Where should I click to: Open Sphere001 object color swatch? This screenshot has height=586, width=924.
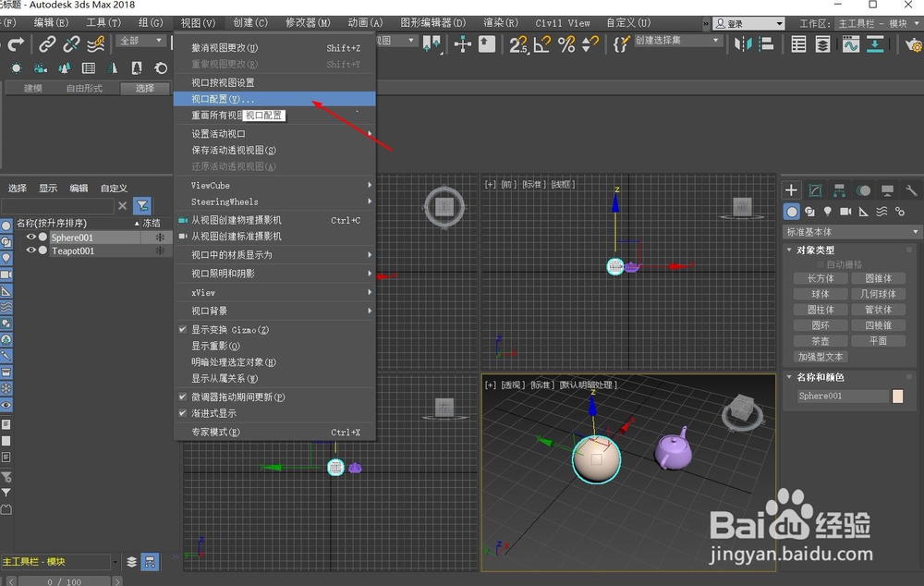[897, 397]
